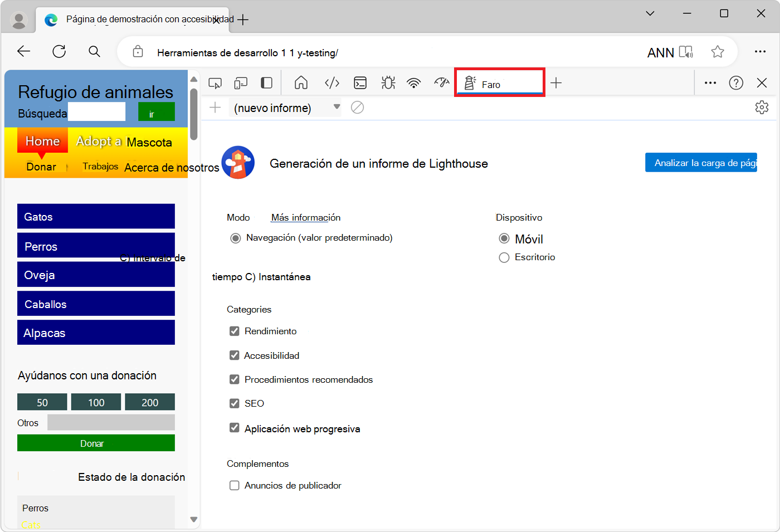Screen dimensions: 780x532
Task: Open the Issues bug panel icon
Action: pyautogui.click(x=388, y=82)
